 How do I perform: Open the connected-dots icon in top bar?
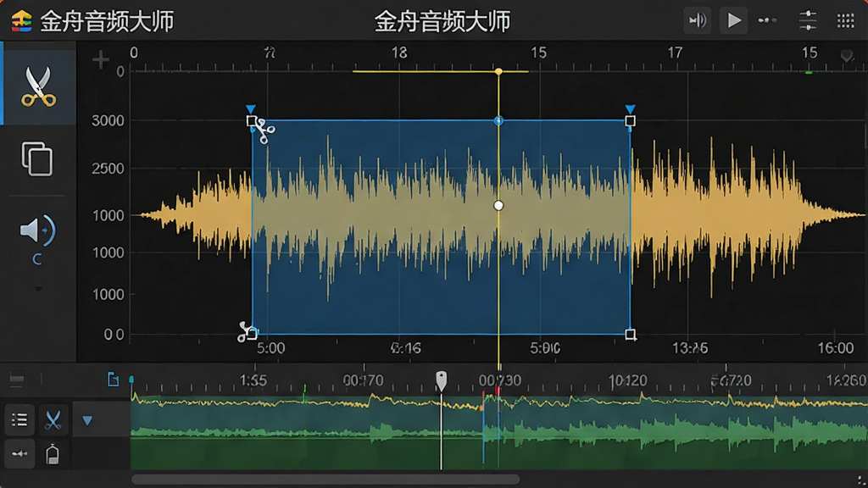point(767,20)
